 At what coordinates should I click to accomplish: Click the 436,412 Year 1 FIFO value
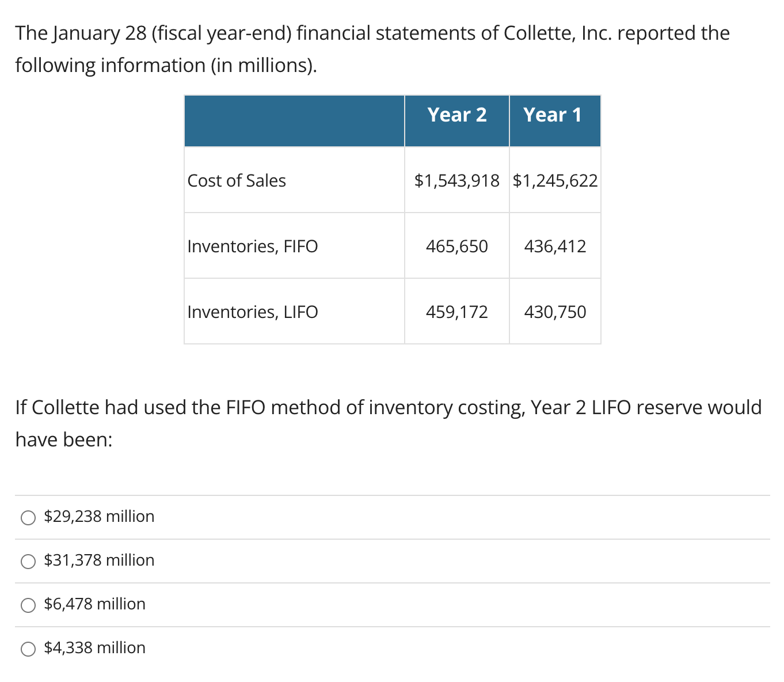[x=555, y=246]
